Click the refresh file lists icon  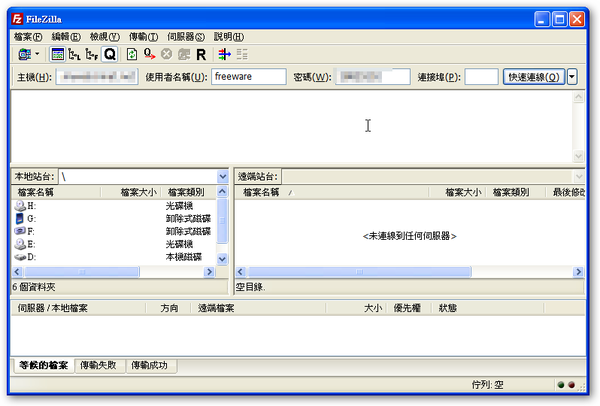point(132,54)
